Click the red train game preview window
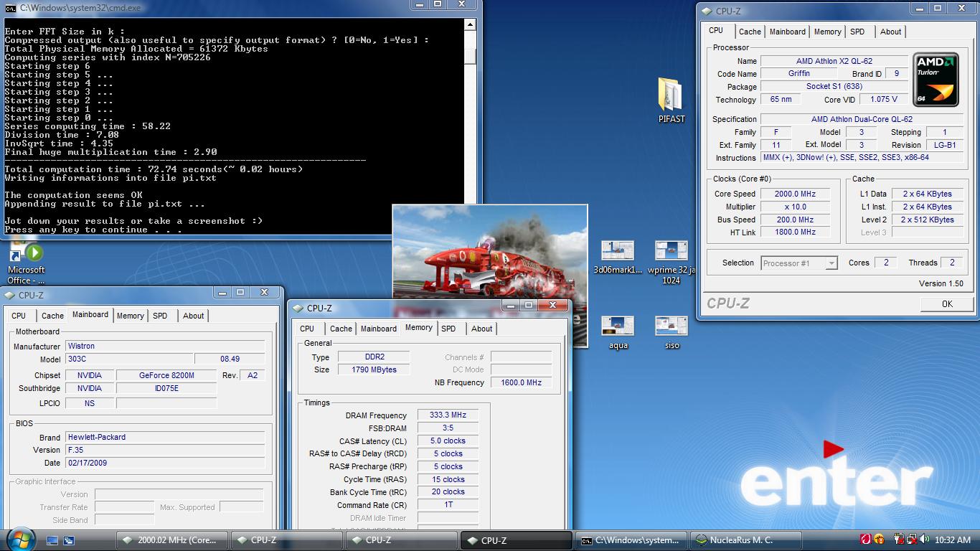980x551 pixels. pos(490,251)
